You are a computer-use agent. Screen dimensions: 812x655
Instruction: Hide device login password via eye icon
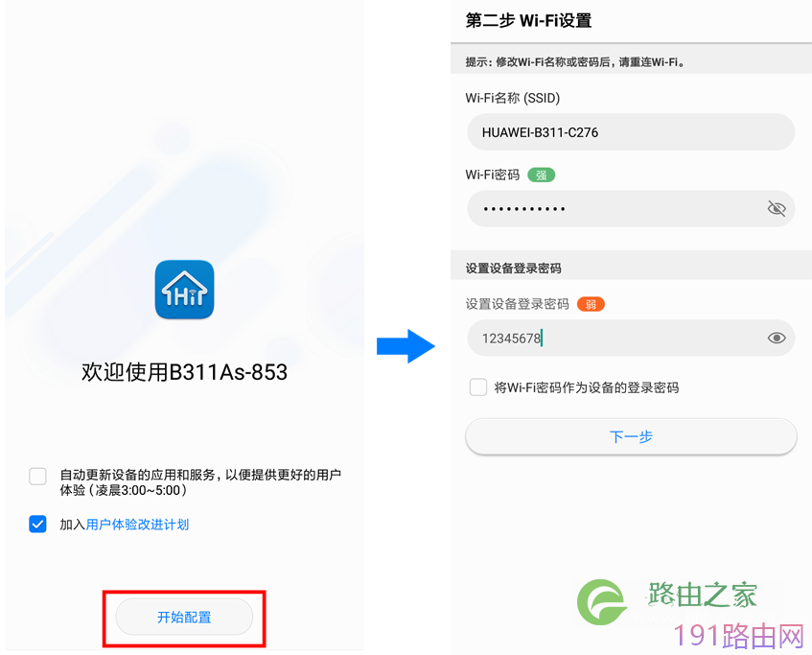tap(777, 338)
